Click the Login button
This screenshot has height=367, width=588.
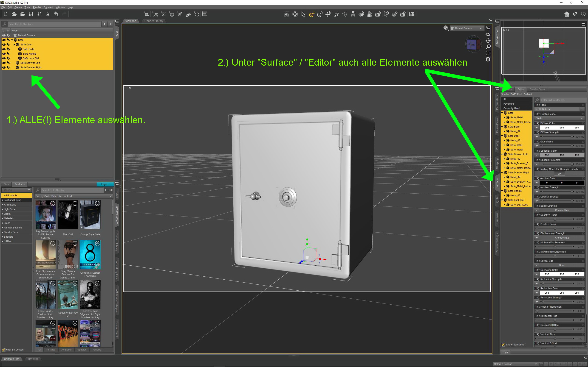click(x=105, y=184)
